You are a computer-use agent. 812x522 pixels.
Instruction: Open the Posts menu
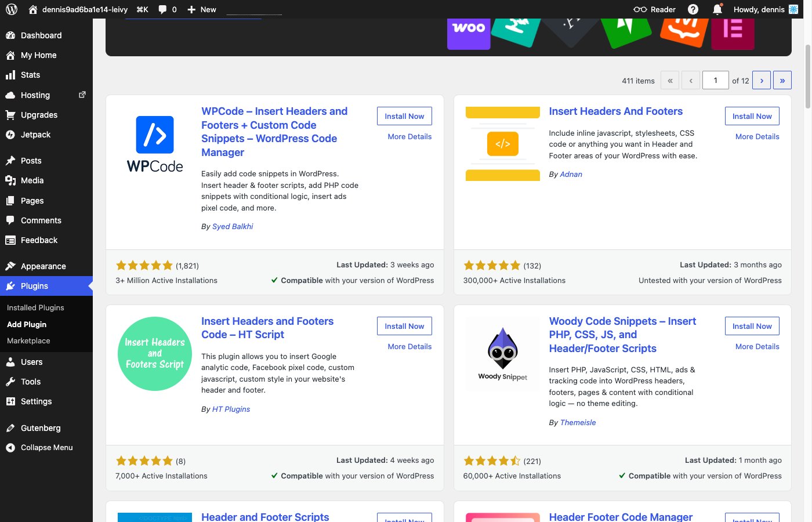pyautogui.click(x=46, y=161)
